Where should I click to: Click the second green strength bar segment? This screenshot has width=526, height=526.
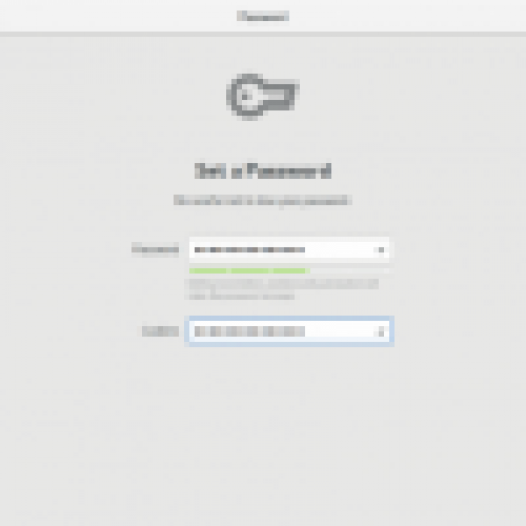tap(250, 271)
